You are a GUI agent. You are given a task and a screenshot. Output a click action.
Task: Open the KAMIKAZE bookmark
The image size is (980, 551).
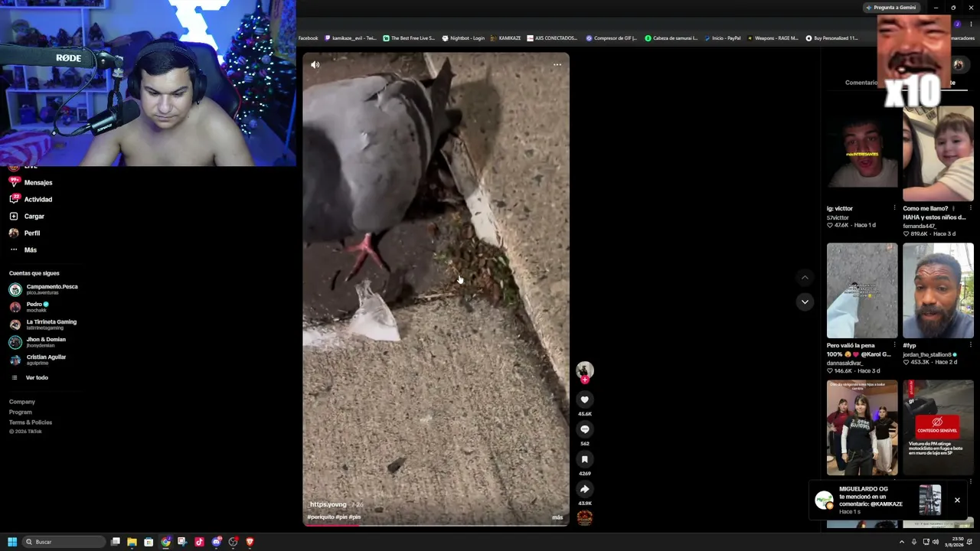505,38
